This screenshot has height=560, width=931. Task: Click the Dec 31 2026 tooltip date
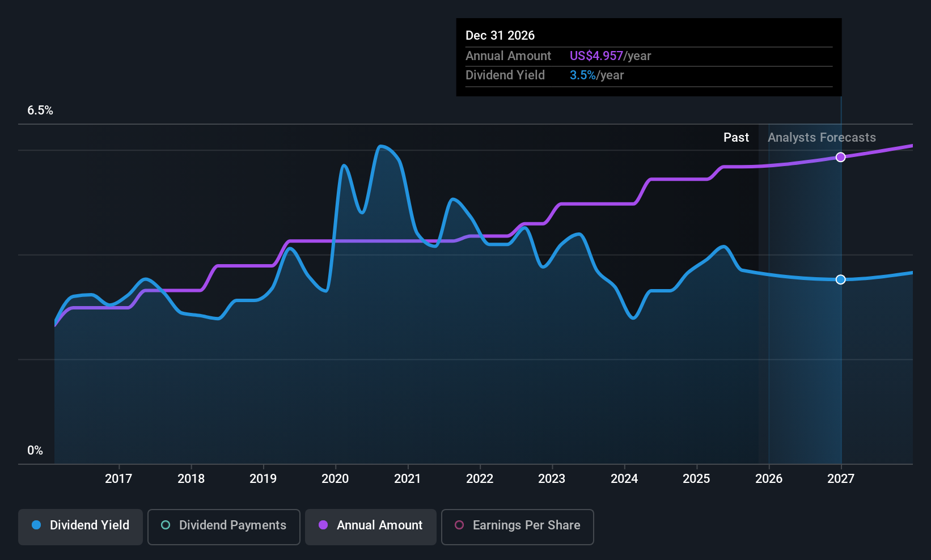pos(500,36)
